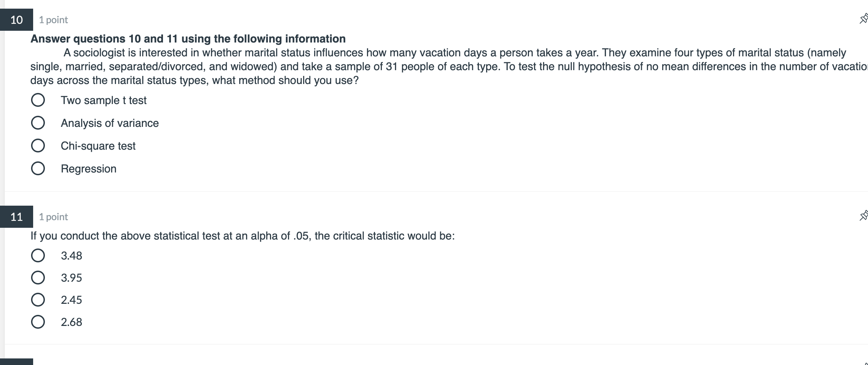Choose the 3.95 answer option
The image size is (868, 365).
38,278
